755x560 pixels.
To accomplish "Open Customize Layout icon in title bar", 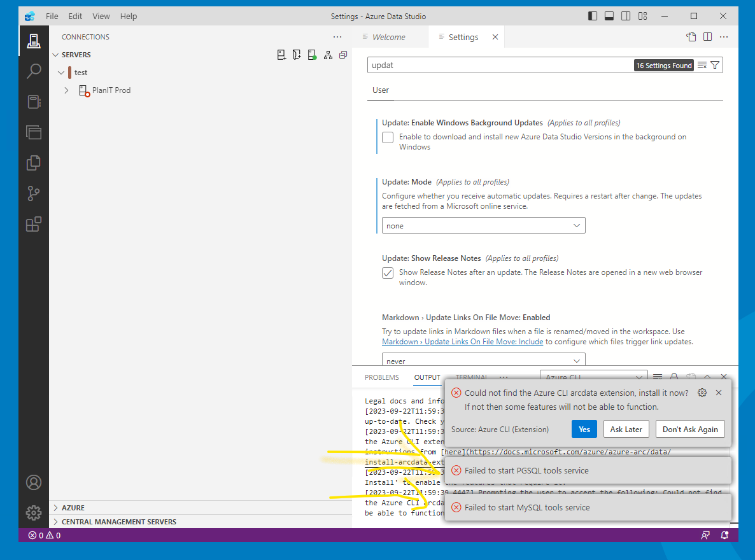I will click(642, 17).
